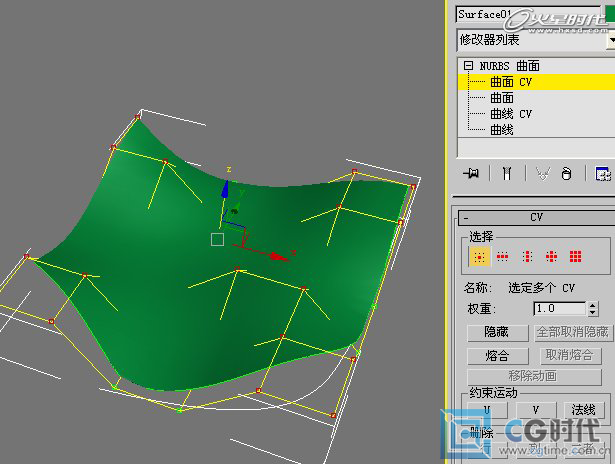Decrease 权重 with the spinner down arrow
615x464 pixels.
coord(593,313)
